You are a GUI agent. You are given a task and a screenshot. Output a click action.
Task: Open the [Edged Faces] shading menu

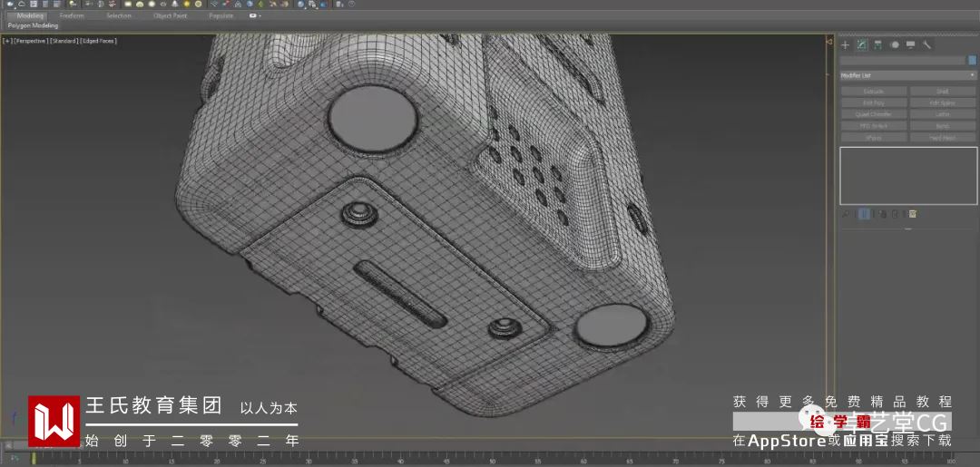point(99,41)
